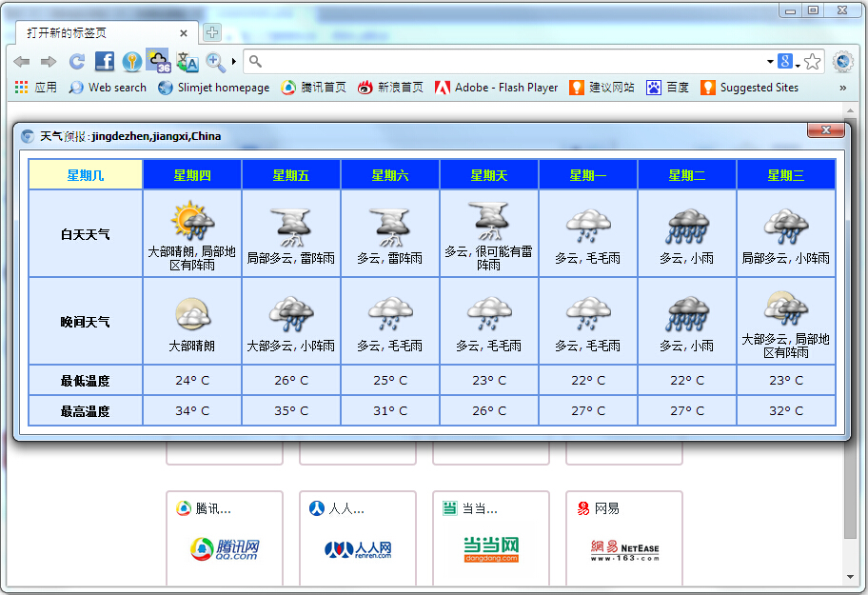
Task: Open the 应用 apps grid icon
Action: pos(19,87)
